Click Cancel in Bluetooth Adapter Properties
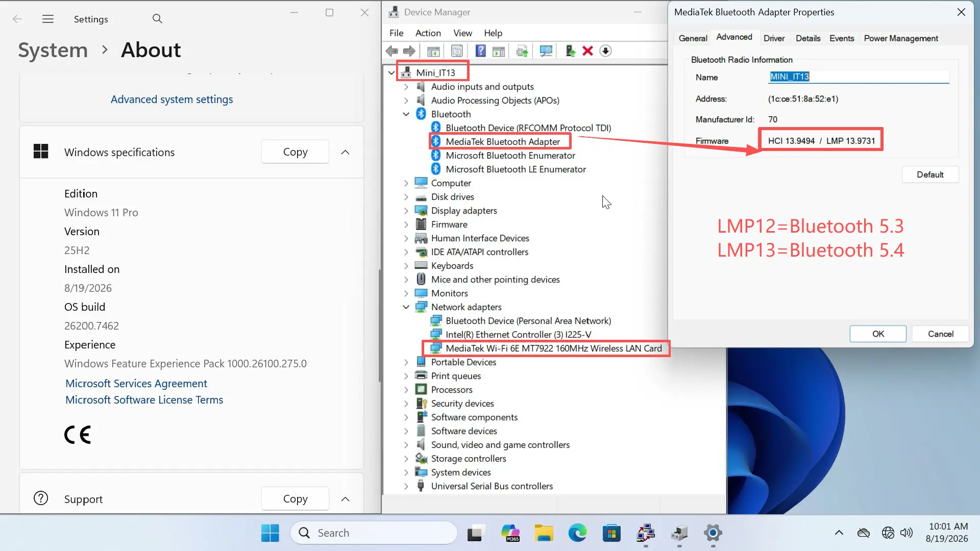The image size is (980, 551). (x=940, y=334)
